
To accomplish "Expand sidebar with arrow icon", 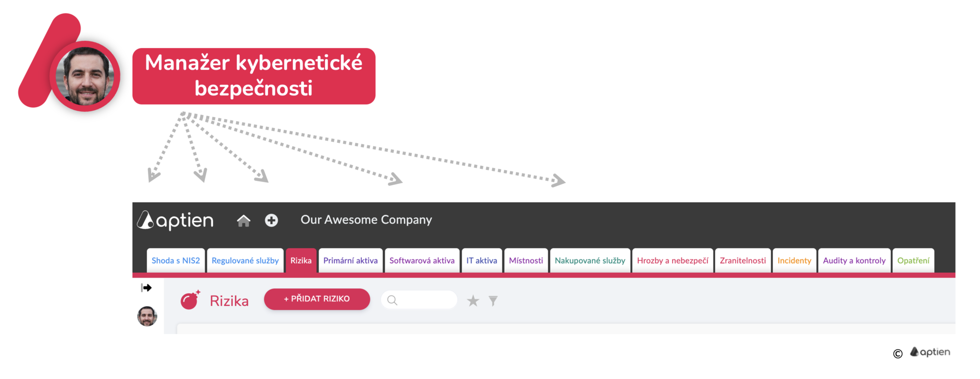I will [146, 288].
